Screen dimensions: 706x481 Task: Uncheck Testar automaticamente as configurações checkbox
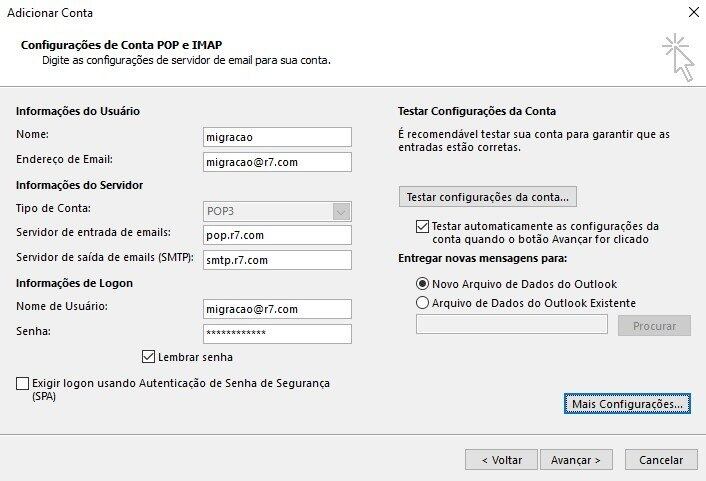click(x=422, y=226)
